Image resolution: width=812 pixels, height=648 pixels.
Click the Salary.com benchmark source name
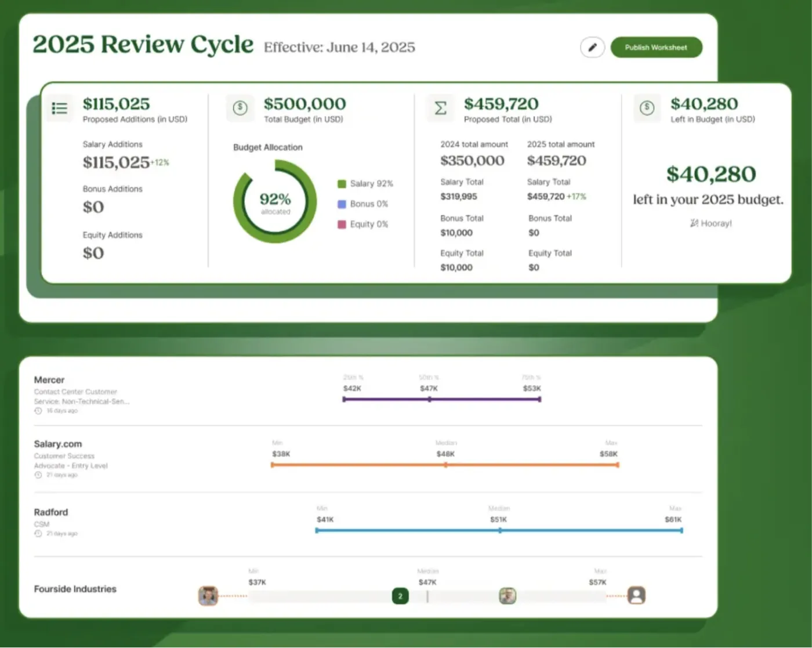pos(58,444)
